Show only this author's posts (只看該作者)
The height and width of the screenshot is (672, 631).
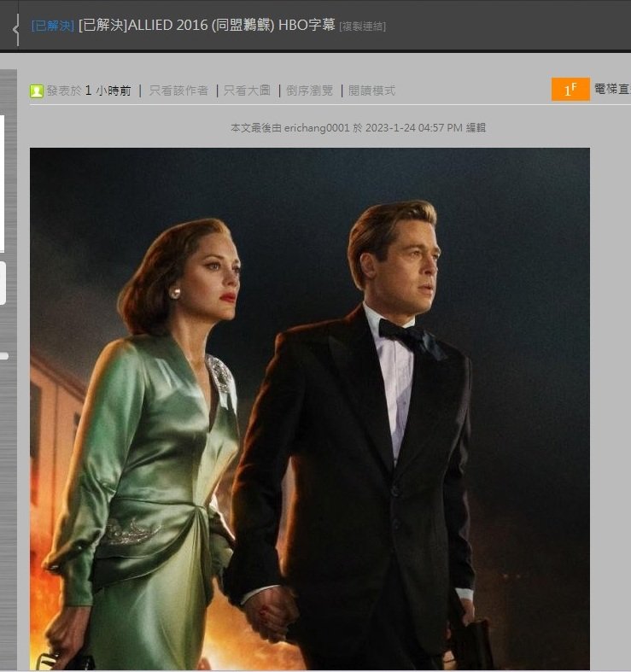coord(178,91)
